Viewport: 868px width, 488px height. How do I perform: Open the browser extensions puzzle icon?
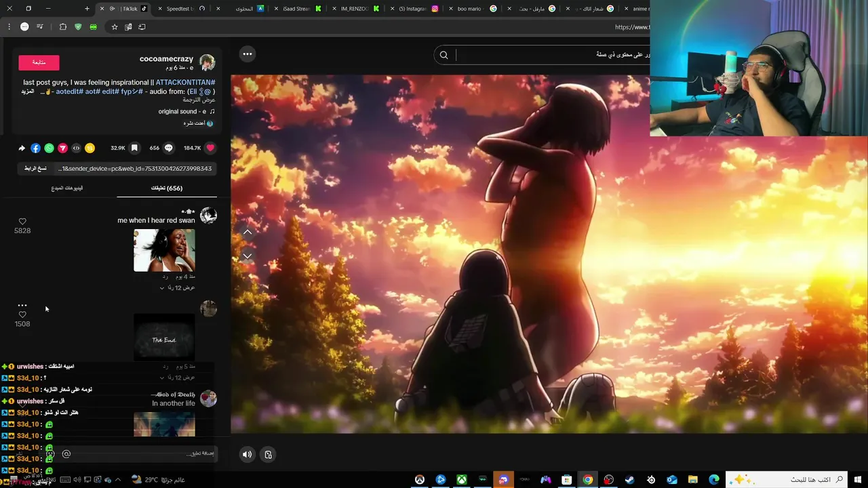[x=63, y=27]
